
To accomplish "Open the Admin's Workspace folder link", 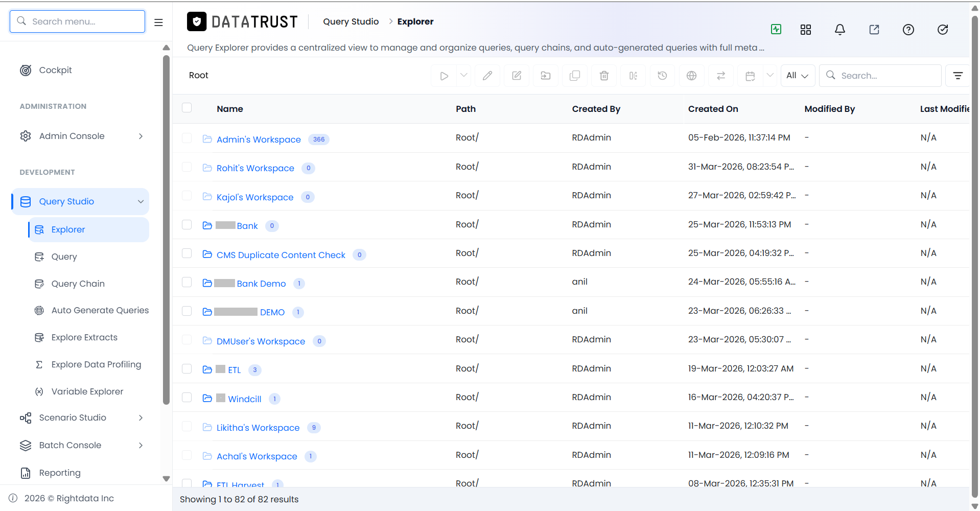I will coord(259,140).
